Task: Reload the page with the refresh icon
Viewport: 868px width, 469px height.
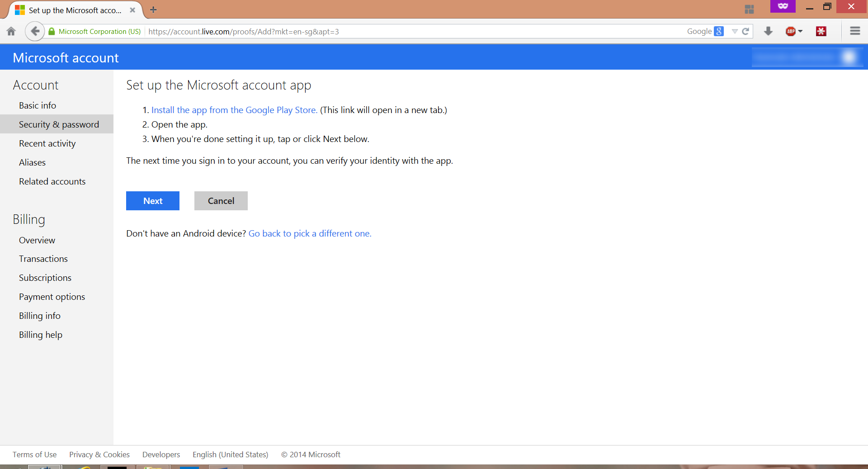Action: tap(745, 31)
